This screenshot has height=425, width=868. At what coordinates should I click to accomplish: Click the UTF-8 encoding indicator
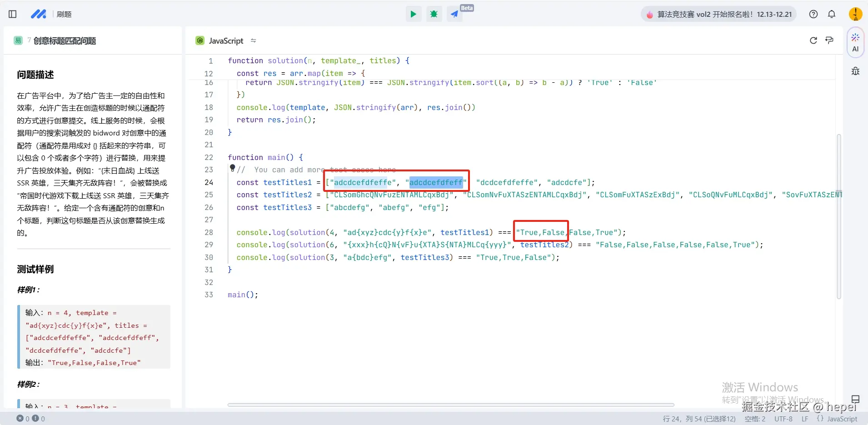783,419
